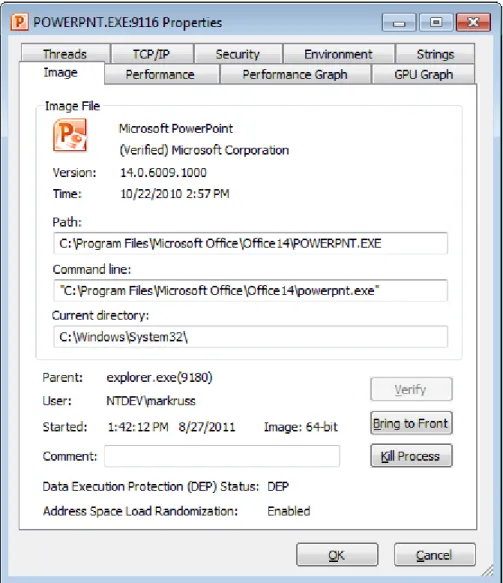Click the time value 10/22/2010 2:57 PM
503x583 pixels.
click(174, 194)
